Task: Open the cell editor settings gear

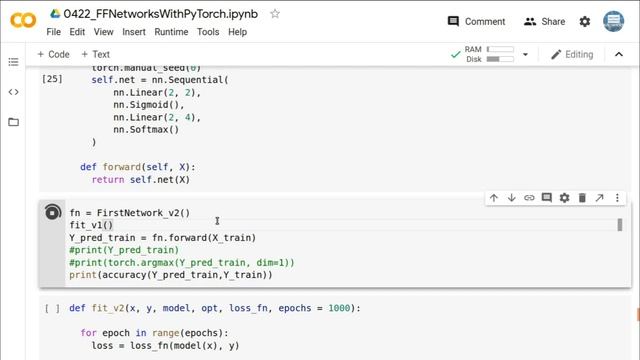Action: click(564, 198)
